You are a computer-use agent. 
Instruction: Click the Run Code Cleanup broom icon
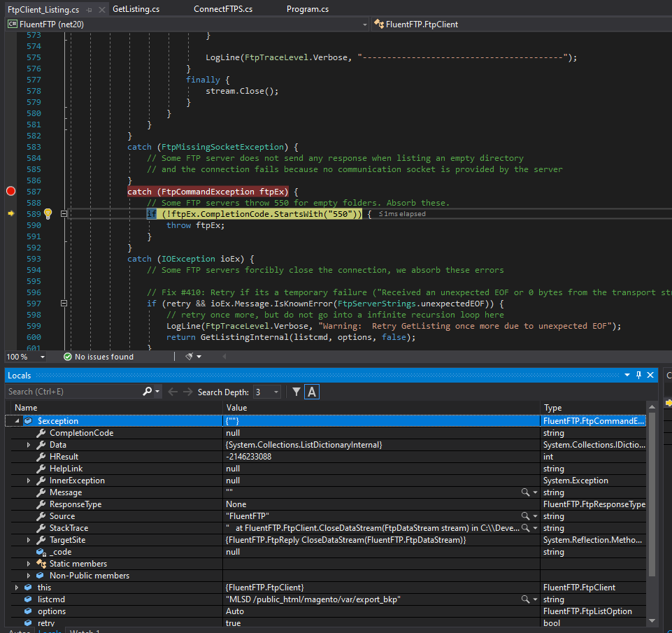click(x=189, y=357)
